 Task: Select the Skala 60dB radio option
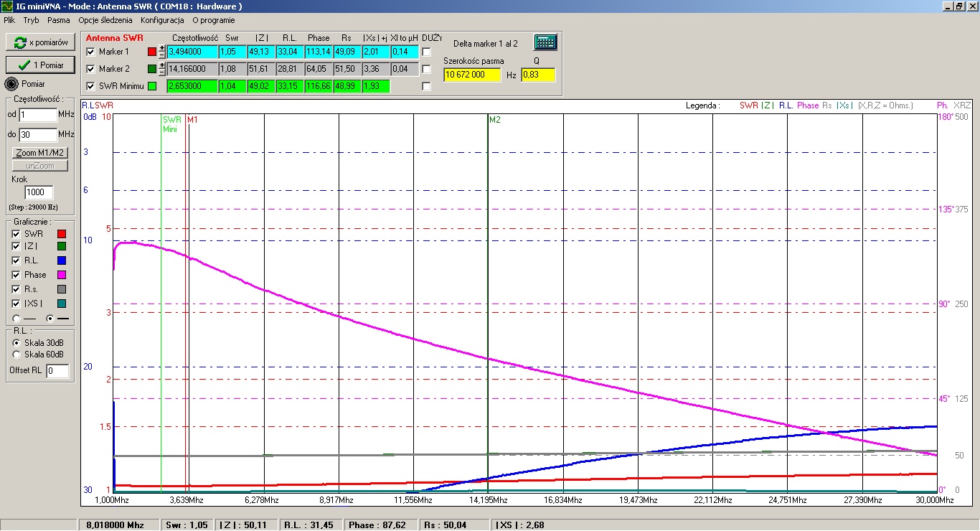click(17, 354)
